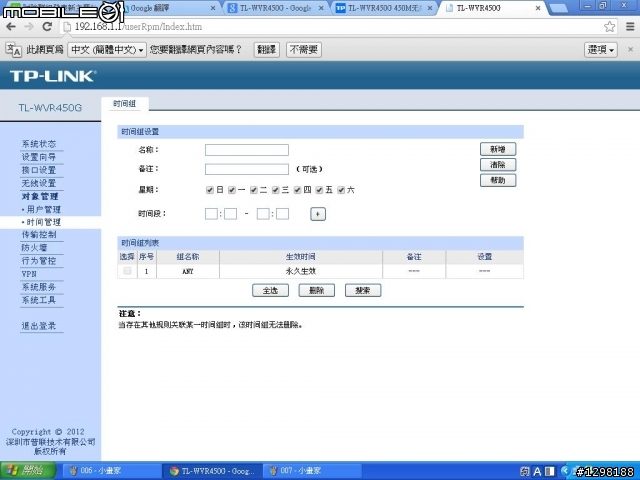640x480 pixels.
Task: Open 传输控制 in sidebar menu
Action: coord(39,235)
